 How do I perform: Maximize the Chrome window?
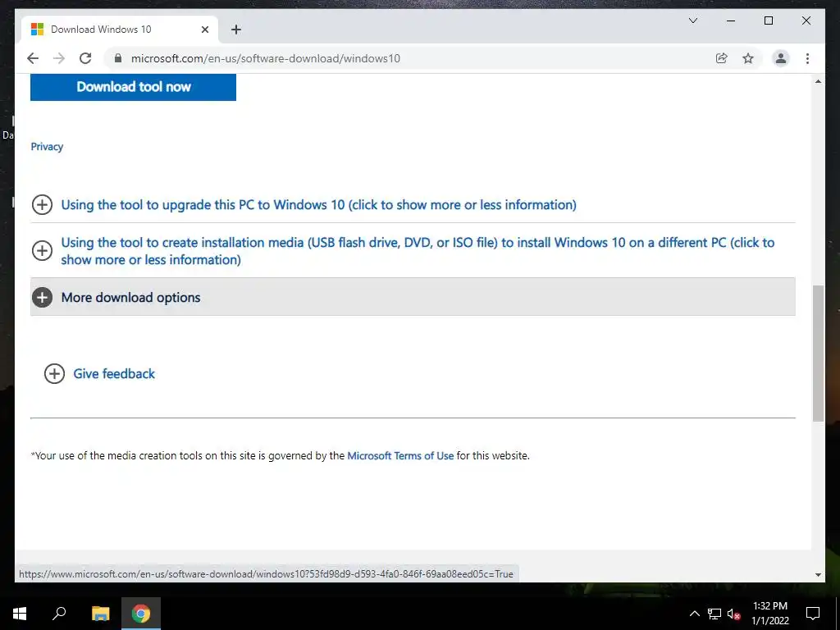tap(768, 21)
